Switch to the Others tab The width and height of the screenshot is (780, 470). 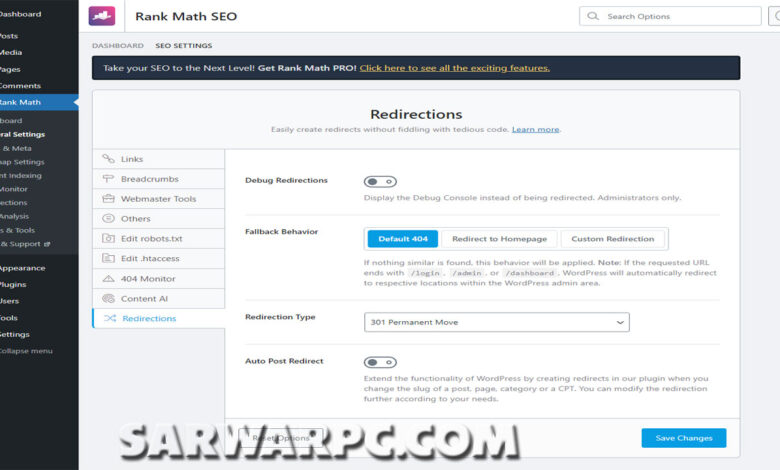coord(159,218)
